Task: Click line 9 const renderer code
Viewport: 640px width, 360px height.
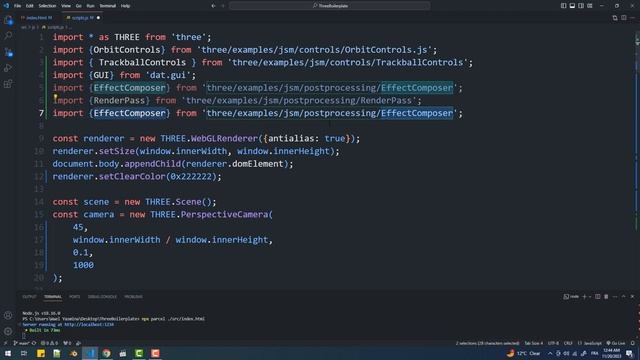Action: [x=206, y=138]
